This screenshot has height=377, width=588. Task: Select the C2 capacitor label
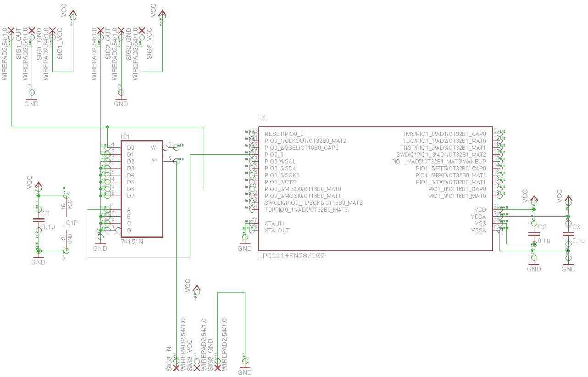click(542, 227)
